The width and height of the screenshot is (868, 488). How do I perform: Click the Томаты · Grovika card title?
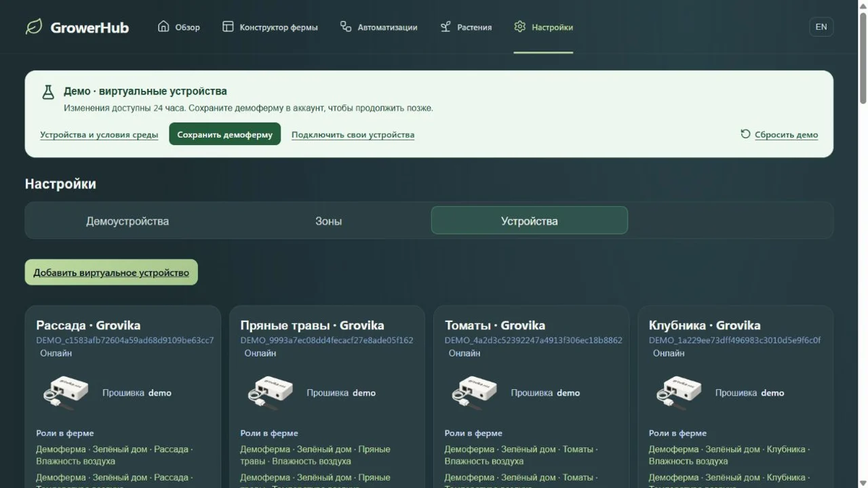click(x=495, y=325)
